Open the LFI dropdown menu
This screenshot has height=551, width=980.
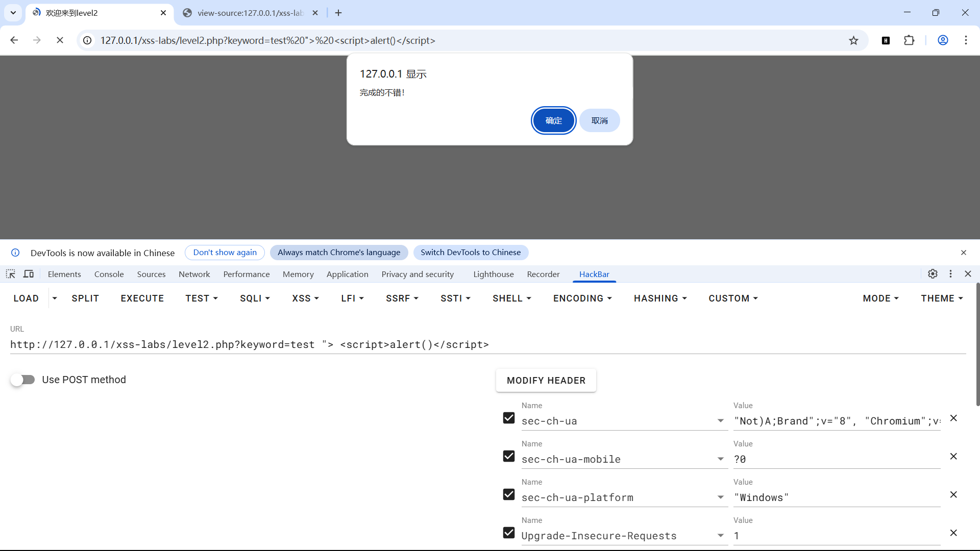(x=352, y=298)
